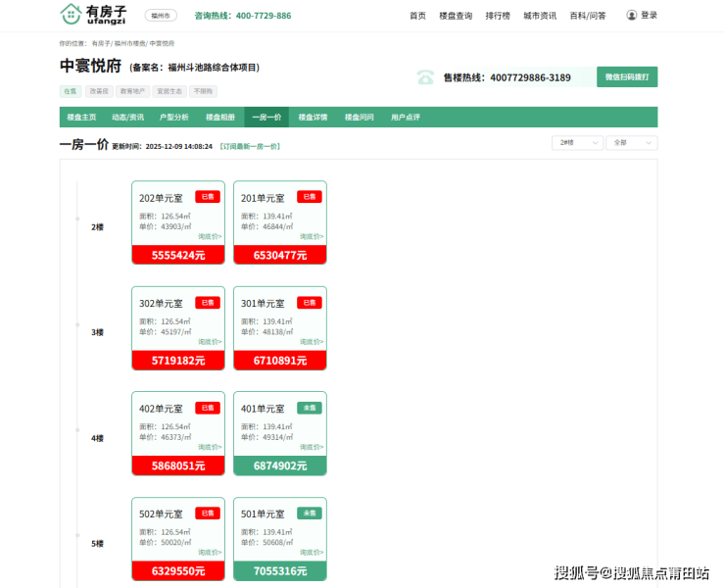Expand the 全部 filter dropdown
Screen dimensions: 725x588
pyautogui.click(x=631, y=143)
